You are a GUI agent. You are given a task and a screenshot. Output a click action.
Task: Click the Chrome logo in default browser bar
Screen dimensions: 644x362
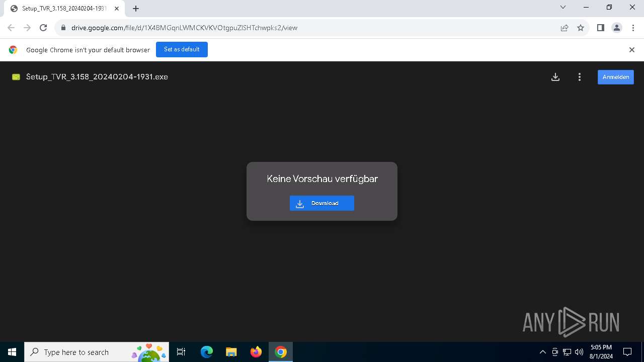pos(13,50)
